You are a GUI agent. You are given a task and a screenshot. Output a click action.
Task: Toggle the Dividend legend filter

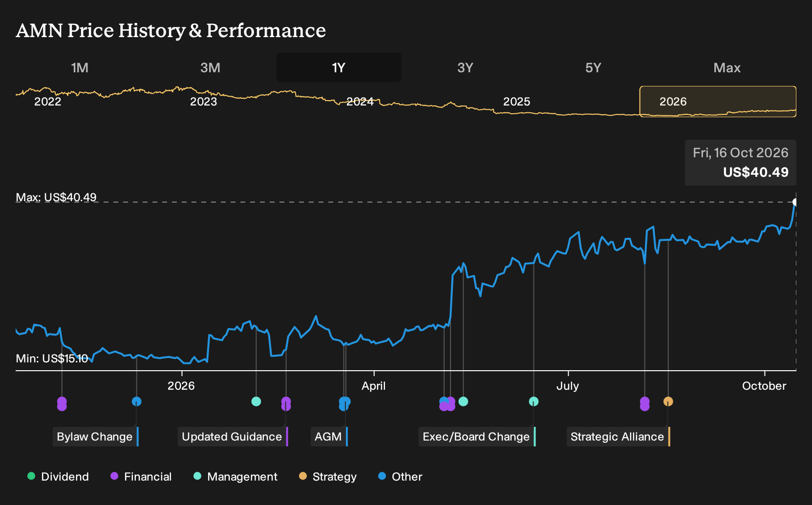pyautogui.click(x=58, y=477)
